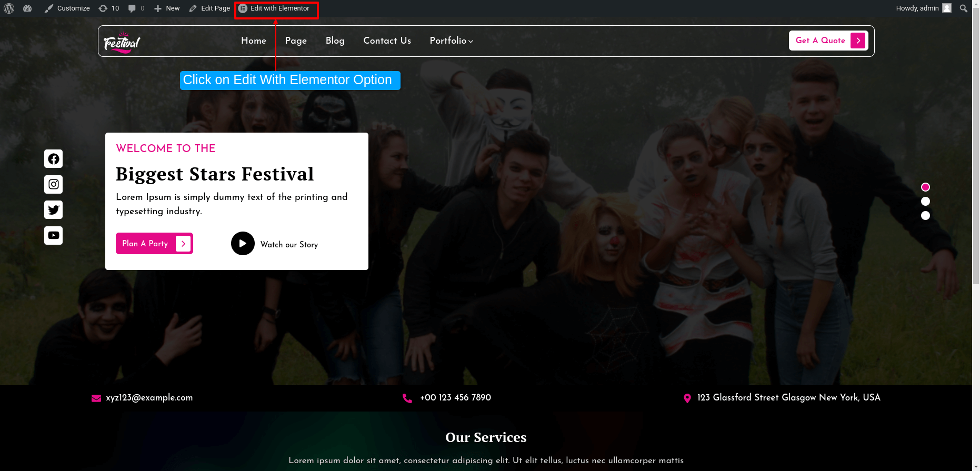Click the WordPress logo in admin bar
Image resolution: width=980 pixels, height=471 pixels.
coord(9,8)
